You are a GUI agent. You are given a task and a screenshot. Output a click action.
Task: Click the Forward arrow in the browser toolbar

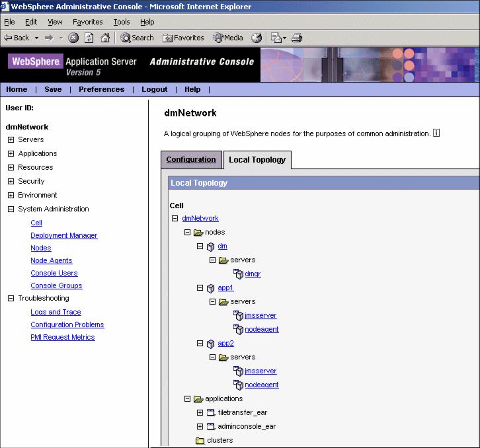coord(49,38)
